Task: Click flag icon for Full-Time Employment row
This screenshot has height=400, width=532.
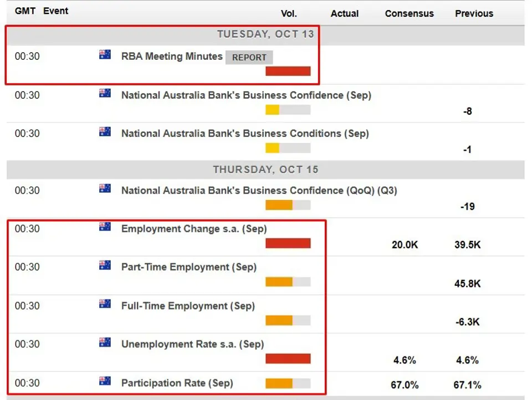Action: pyautogui.click(x=105, y=304)
